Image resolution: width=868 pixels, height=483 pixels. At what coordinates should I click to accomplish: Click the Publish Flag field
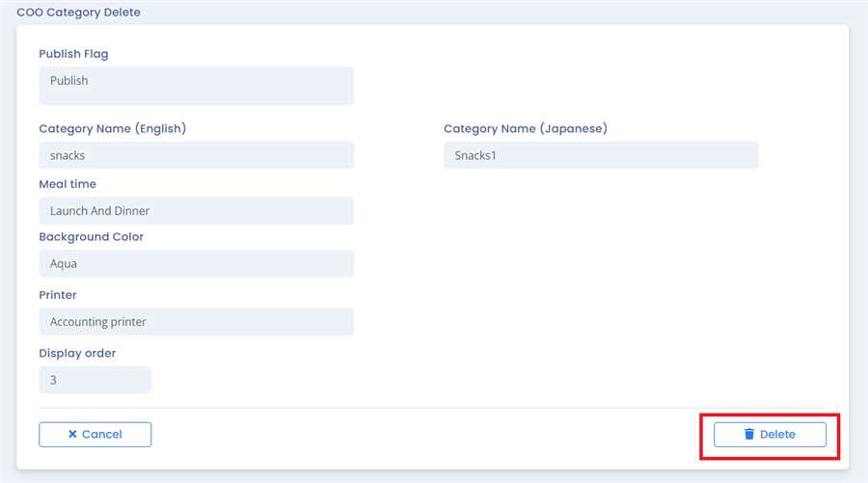(196, 86)
